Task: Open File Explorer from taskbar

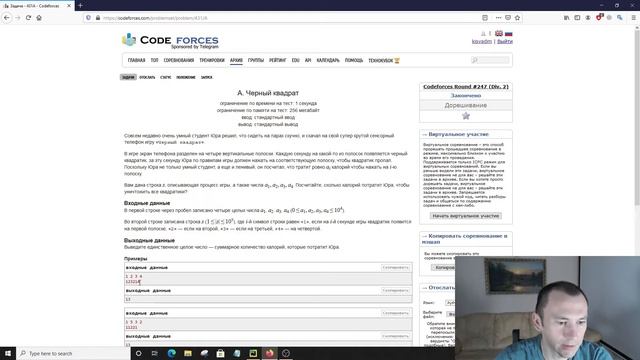Action: tap(188, 353)
